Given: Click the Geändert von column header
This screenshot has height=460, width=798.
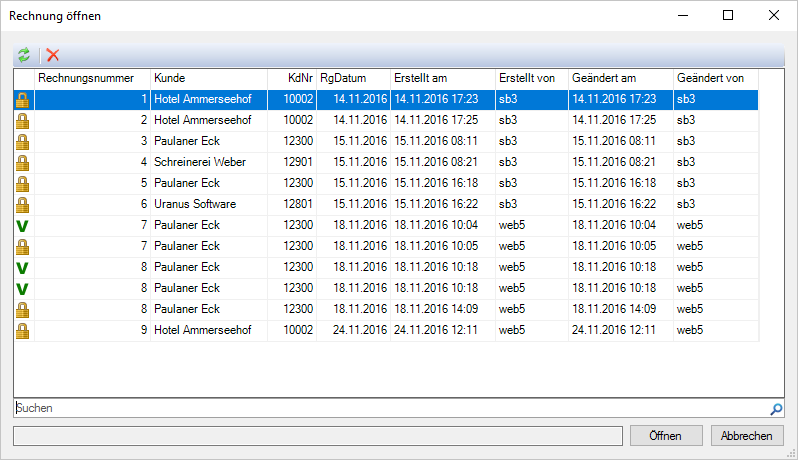Looking at the screenshot, I should pos(715,78).
